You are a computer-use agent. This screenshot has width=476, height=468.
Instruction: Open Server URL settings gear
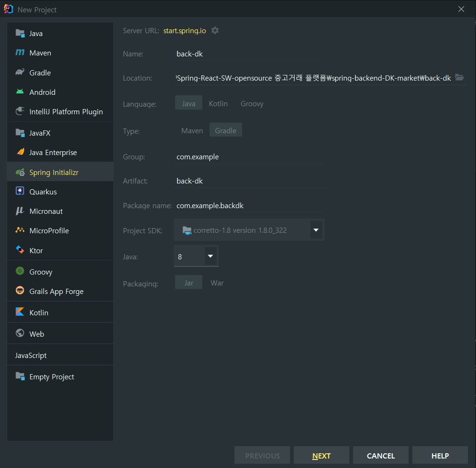pos(215,30)
